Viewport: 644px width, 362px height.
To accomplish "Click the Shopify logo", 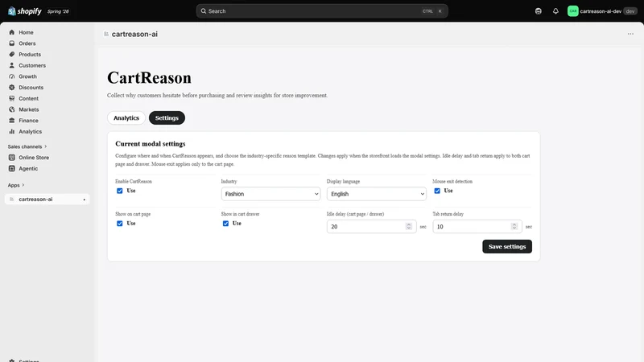I will coord(25,11).
